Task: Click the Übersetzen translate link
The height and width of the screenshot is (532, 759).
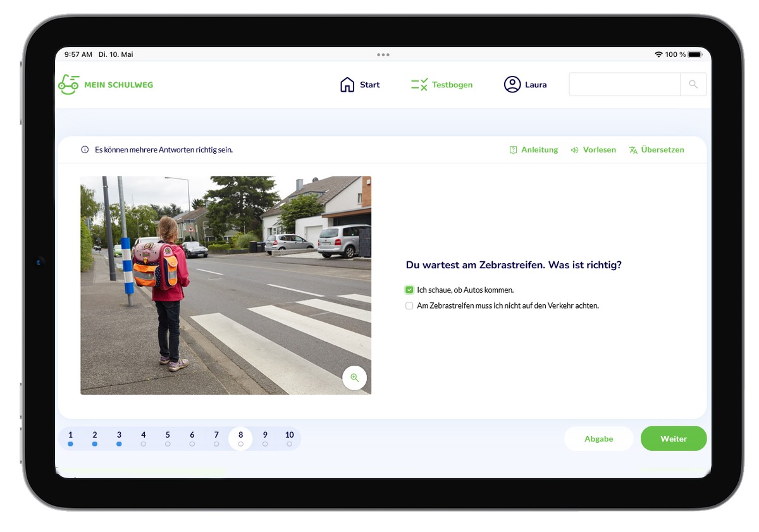Action: pos(662,150)
